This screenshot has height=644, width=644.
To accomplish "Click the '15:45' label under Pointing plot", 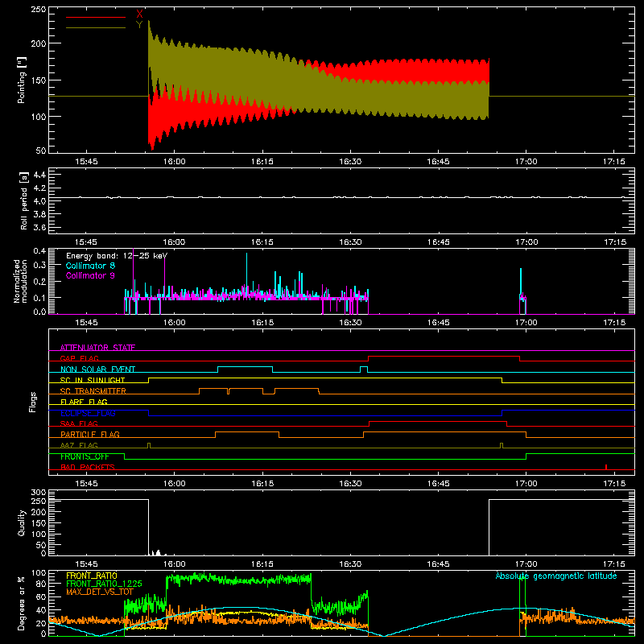I will pyautogui.click(x=87, y=162).
